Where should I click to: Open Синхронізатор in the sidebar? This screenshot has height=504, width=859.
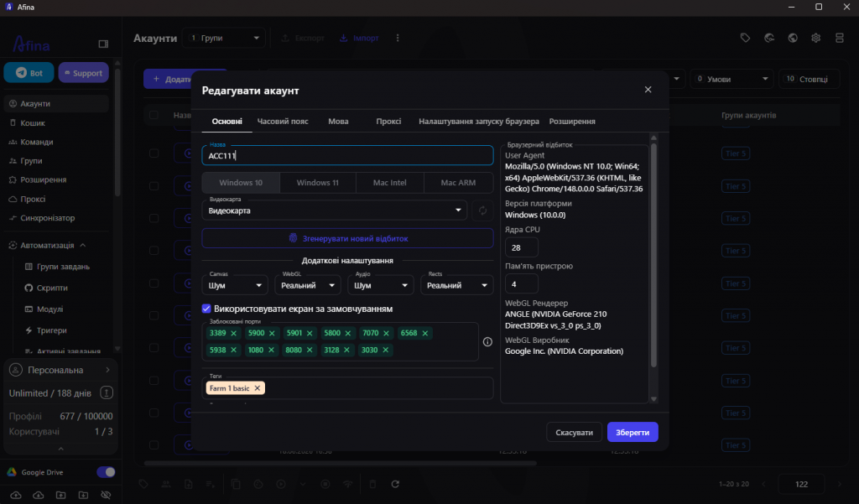pos(48,218)
